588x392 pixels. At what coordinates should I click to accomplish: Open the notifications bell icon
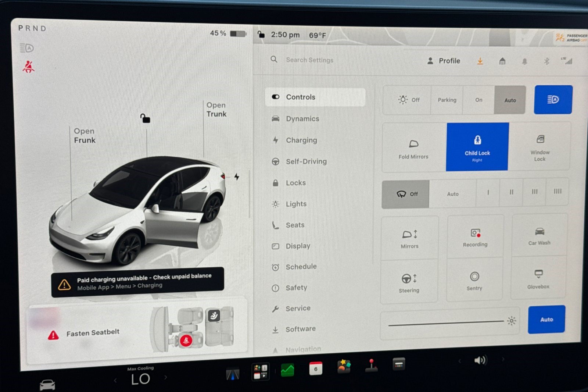[524, 61]
